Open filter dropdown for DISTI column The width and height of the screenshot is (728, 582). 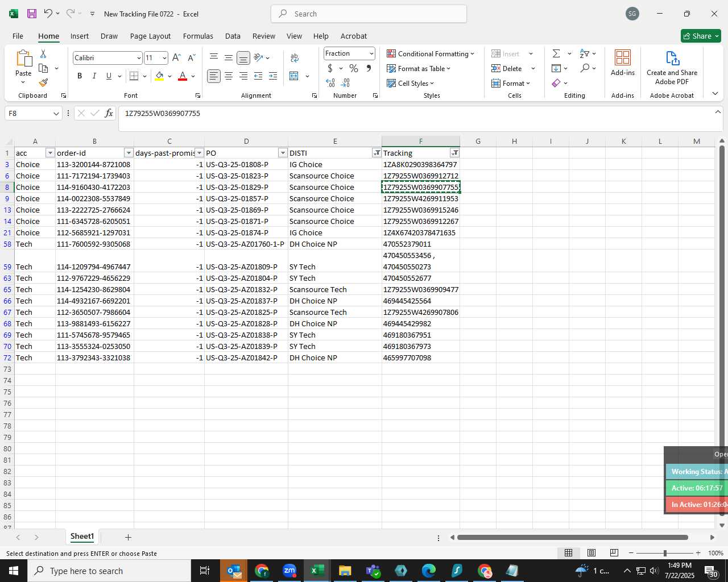click(x=377, y=153)
